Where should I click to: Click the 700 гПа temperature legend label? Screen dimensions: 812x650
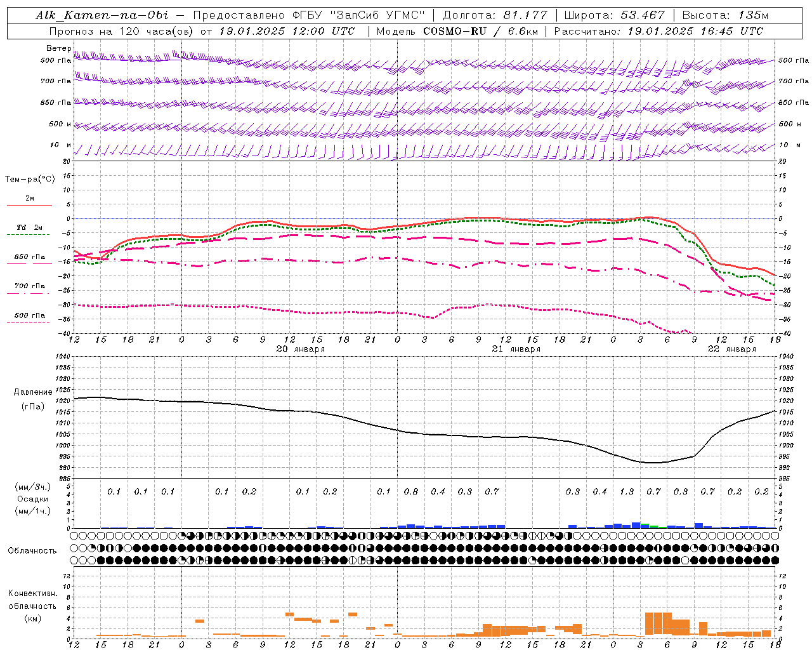pos(30,286)
